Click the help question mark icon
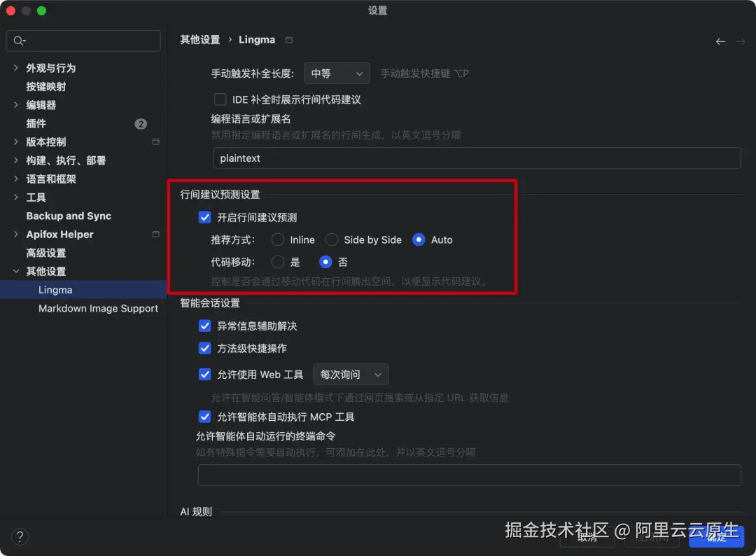Image resolution: width=756 pixels, height=556 pixels. coord(20,536)
